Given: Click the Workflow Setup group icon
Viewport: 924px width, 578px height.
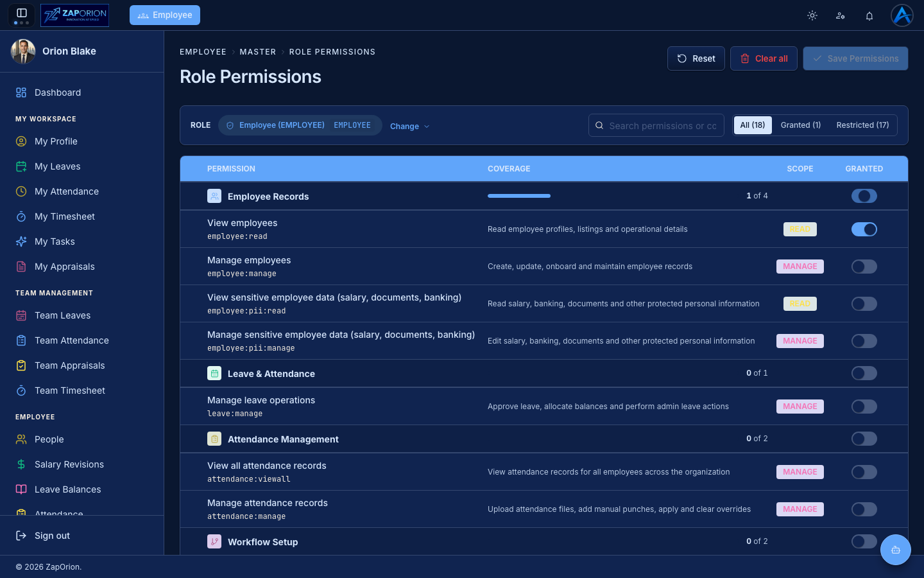Looking at the screenshot, I should point(214,541).
